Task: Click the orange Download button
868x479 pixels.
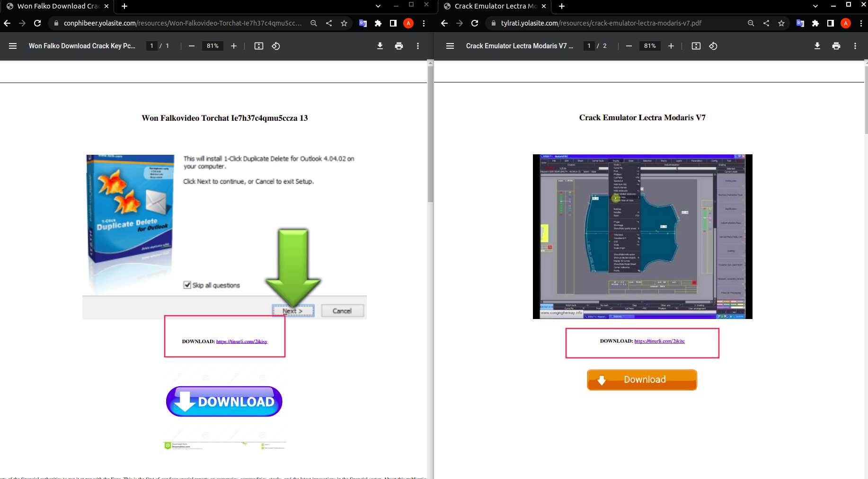Action: [x=642, y=380]
